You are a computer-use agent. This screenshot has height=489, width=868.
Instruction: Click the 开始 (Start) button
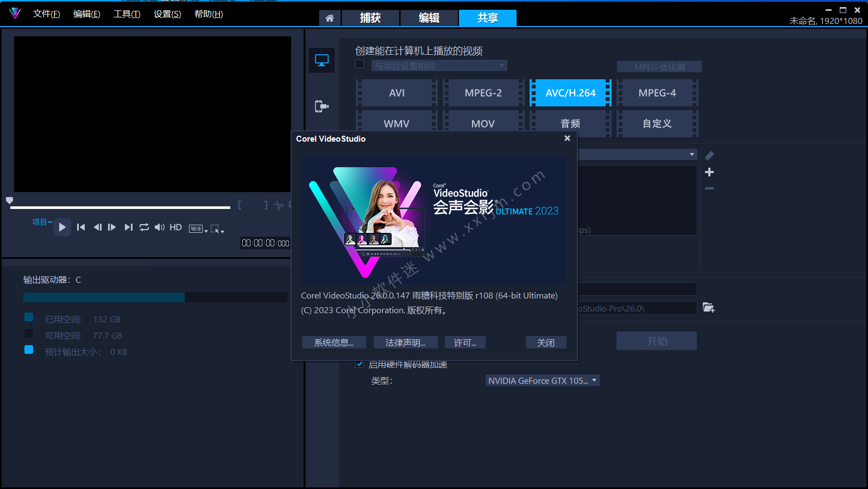[x=657, y=341]
